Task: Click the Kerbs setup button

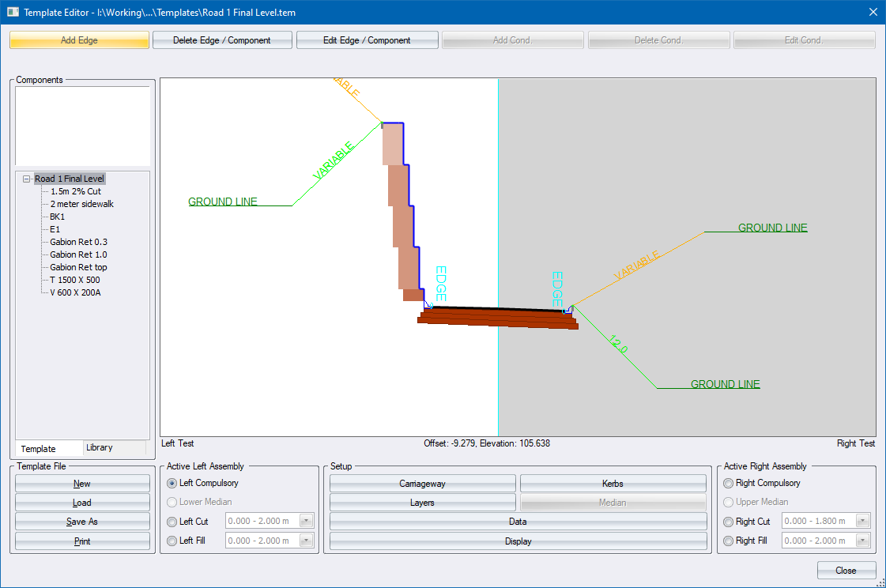Action: pos(613,484)
